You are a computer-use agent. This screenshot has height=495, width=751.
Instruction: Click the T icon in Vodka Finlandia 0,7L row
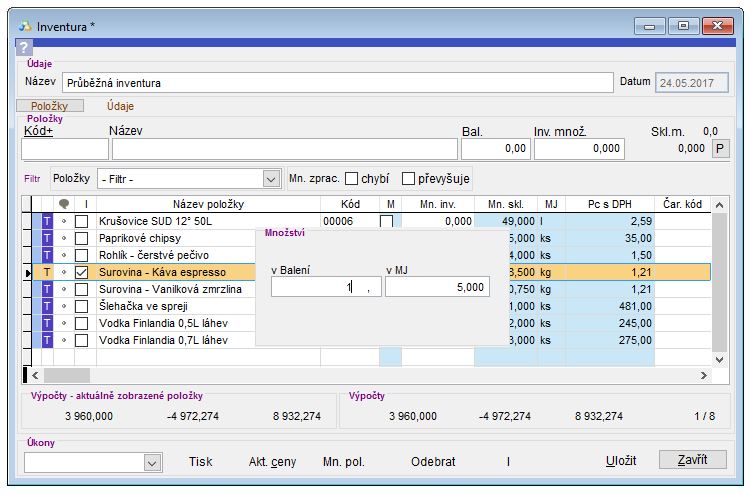(x=45, y=340)
